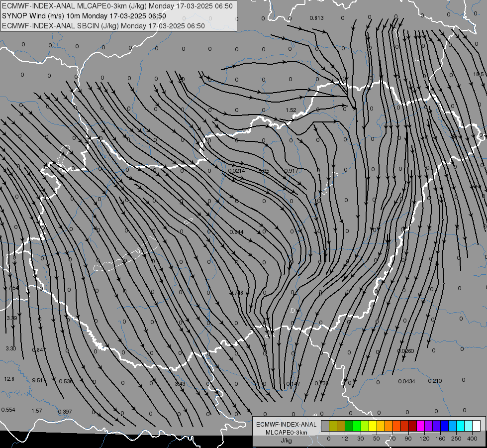487x448 pixels.
Task: Click the map value 18.5
Action: (x=479, y=74)
